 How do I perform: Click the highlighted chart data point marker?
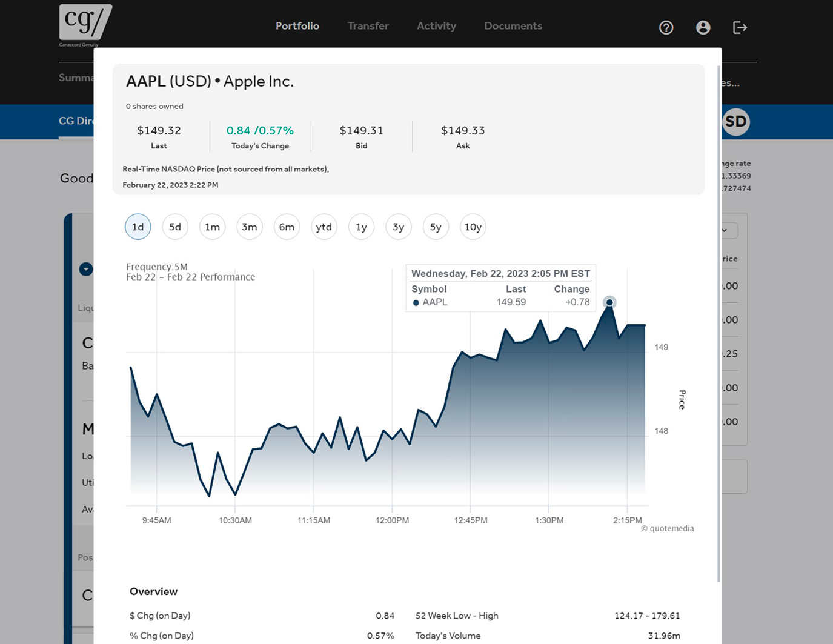(609, 302)
